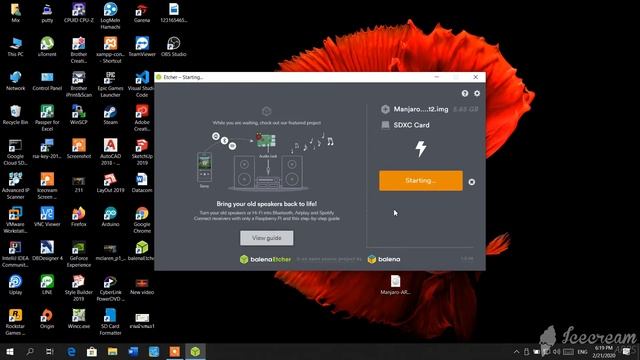Screen dimensions: 640x360
Task: Open Epic Games Launcher desktop icon
Action: [110, 84]
